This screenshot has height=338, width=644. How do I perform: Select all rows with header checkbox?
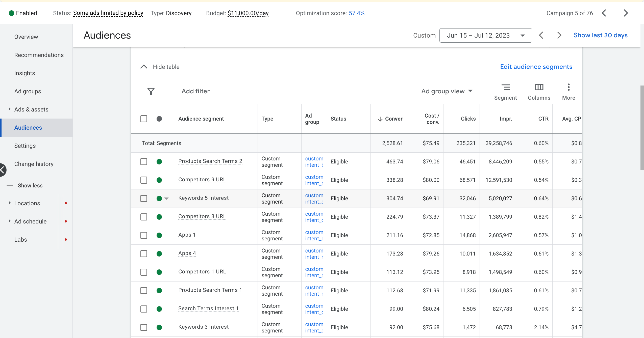click(144, 119)
